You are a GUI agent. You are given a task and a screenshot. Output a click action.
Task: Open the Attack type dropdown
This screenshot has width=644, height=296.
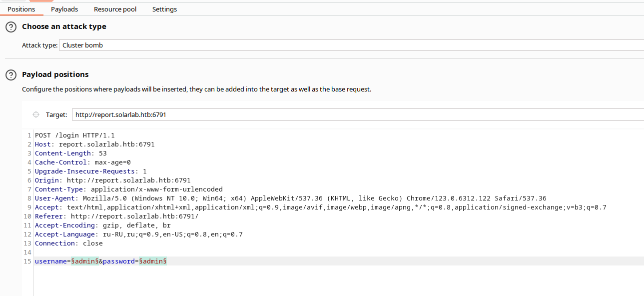[x=351, y=45]
